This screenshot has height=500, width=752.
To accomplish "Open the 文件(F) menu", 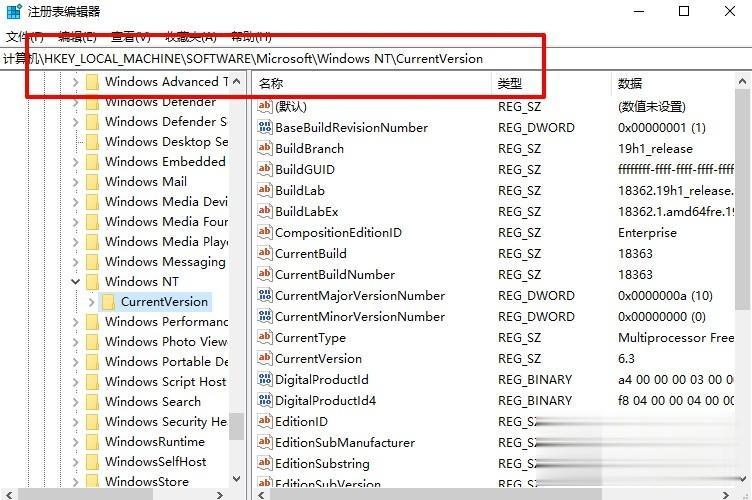I will point(24,36).
